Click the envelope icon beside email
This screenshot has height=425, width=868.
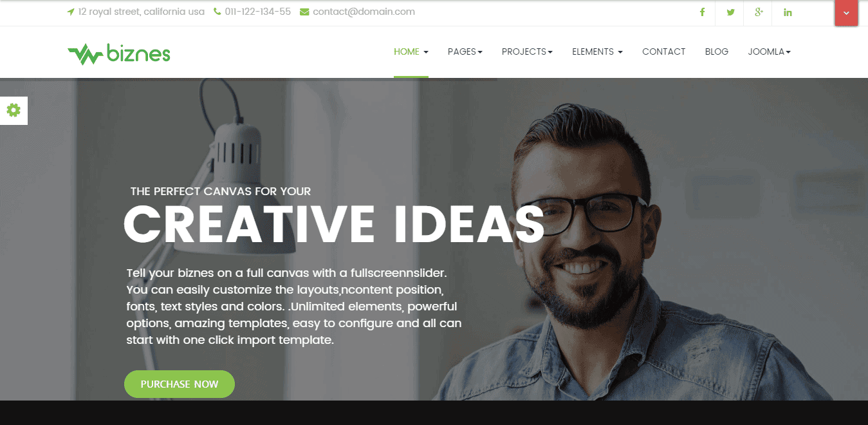[304, 12]
